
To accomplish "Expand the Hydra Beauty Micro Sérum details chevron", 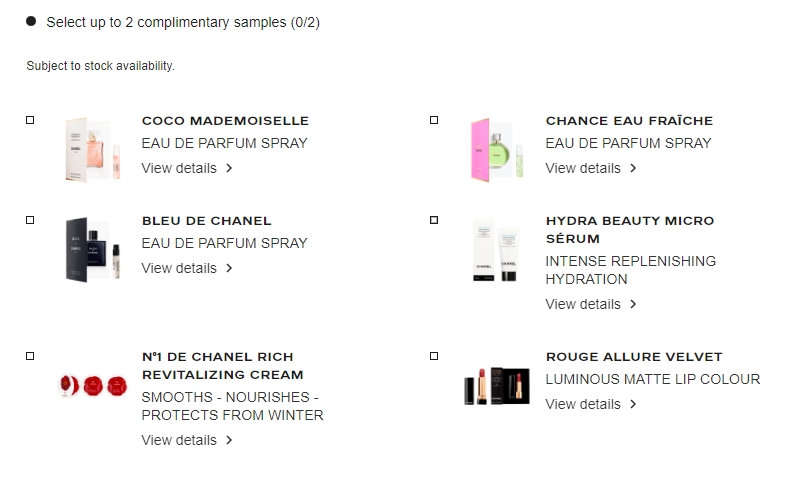I will (x=633, y=304).
